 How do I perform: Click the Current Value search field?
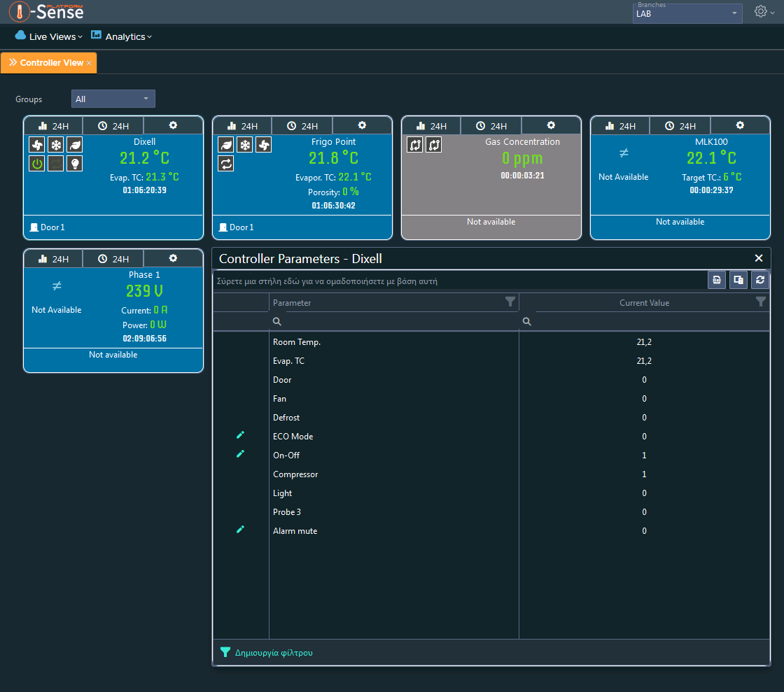coord(644,321)
